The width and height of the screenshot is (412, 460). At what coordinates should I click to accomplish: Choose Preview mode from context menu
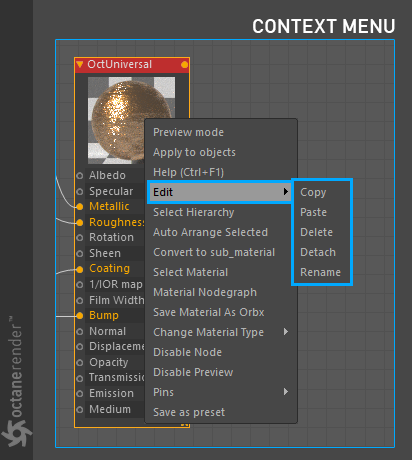(221, 132)
